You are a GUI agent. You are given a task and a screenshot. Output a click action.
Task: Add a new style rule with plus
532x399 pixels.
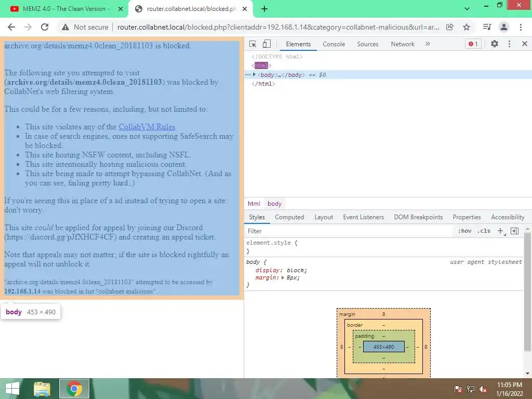coord(500,231)
